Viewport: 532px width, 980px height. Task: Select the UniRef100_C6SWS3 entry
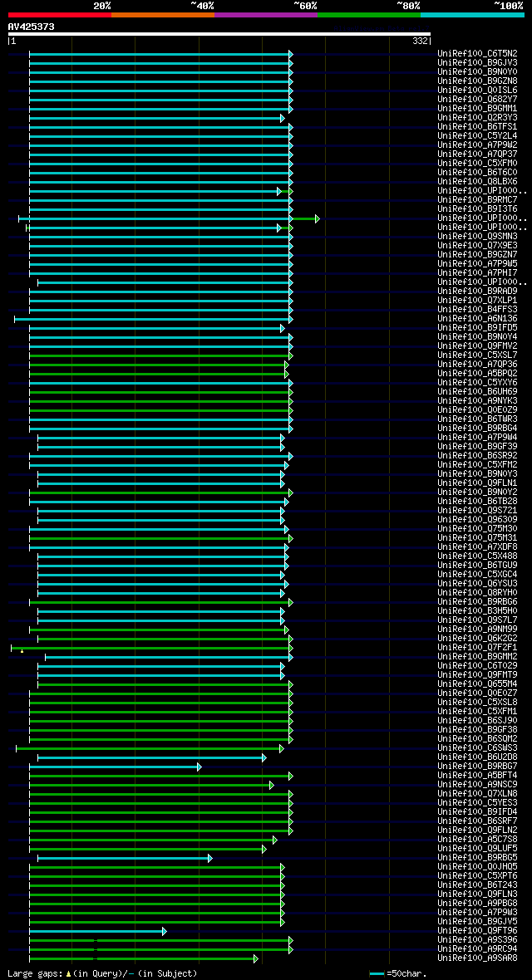click(477, 748)
